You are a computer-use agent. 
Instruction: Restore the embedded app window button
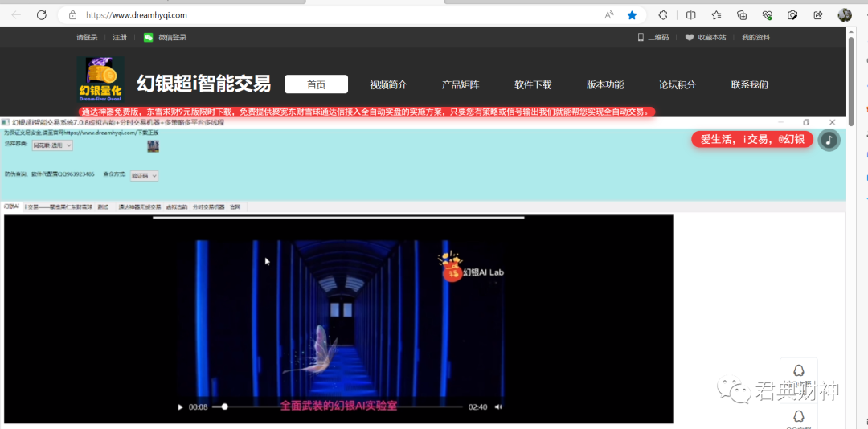(x=806, y=122)
